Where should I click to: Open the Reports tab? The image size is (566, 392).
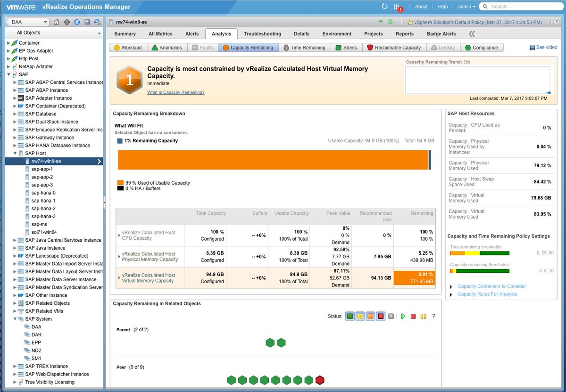(405, 34)
